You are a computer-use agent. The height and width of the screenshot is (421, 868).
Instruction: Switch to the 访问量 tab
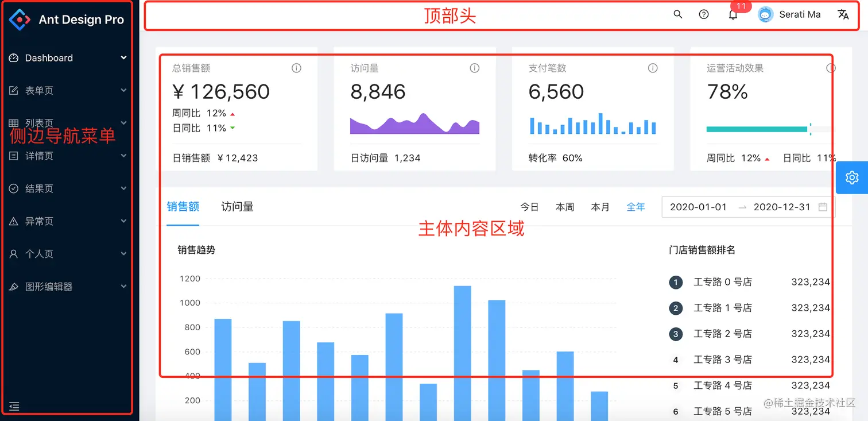click(237, 206)
